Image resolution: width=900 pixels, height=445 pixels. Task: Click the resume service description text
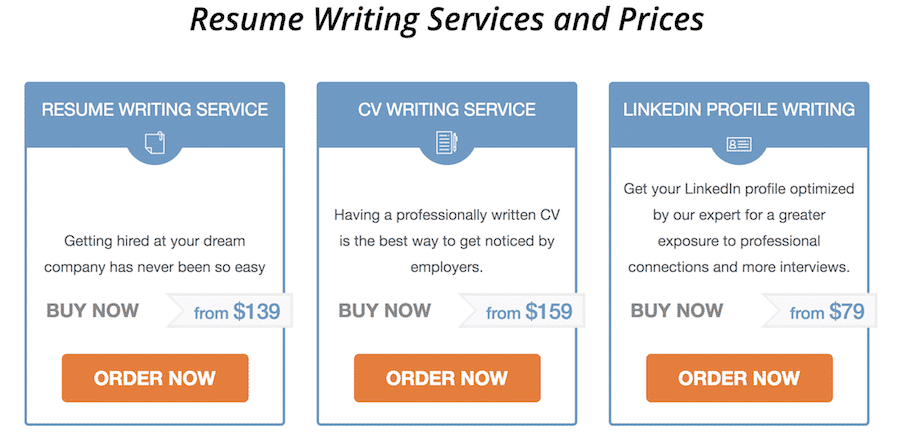154,254
